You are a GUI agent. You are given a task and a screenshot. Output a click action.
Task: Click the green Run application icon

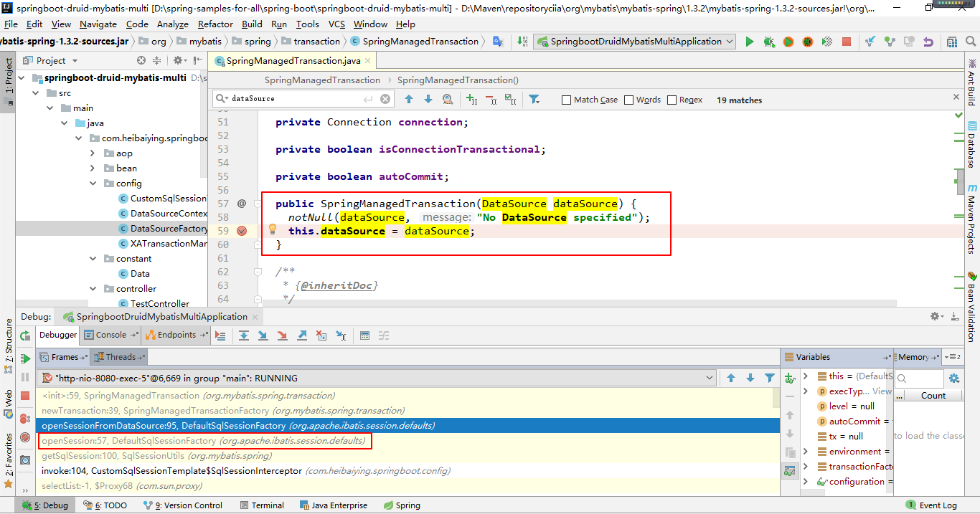(750, 42)
